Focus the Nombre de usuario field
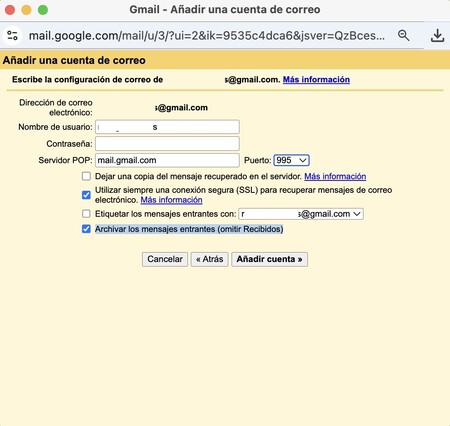 pyautogui.click(x=167, y=127)
